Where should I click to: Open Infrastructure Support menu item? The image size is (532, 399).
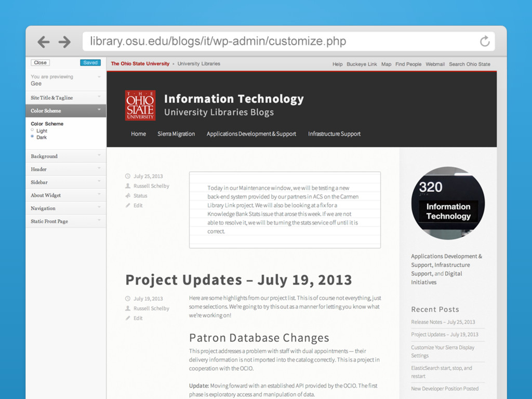coord(334,134)
